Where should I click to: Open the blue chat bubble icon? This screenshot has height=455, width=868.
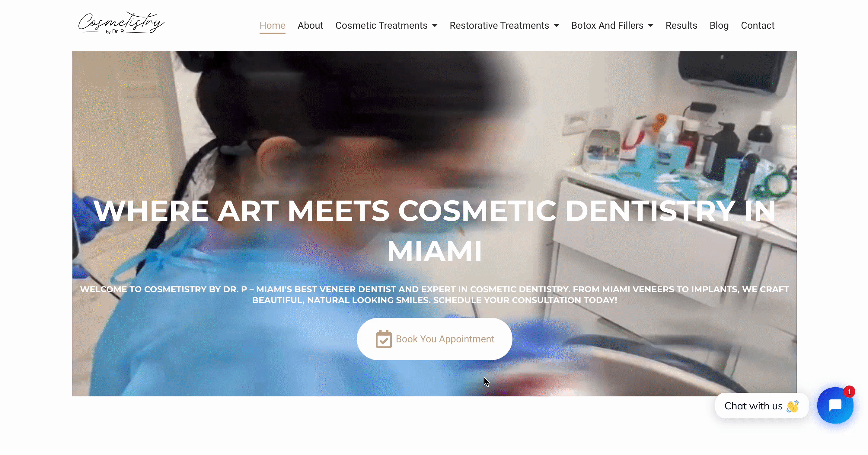[835, 405]
